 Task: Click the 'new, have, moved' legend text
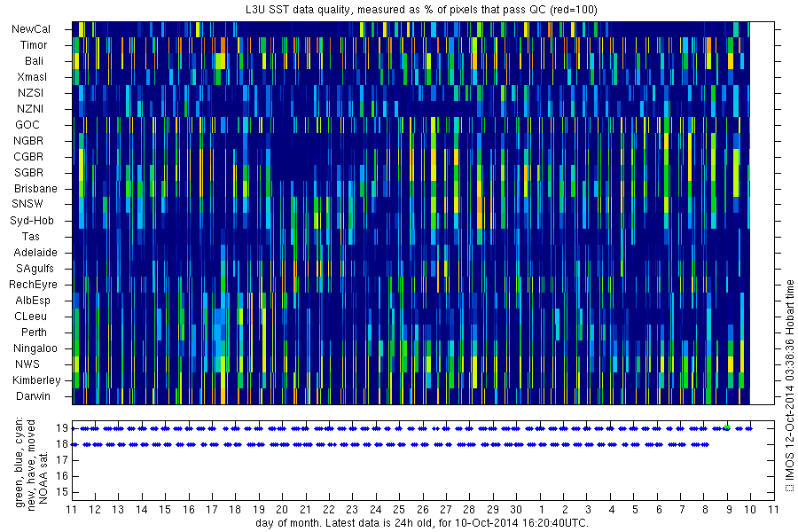pos(31,465)
